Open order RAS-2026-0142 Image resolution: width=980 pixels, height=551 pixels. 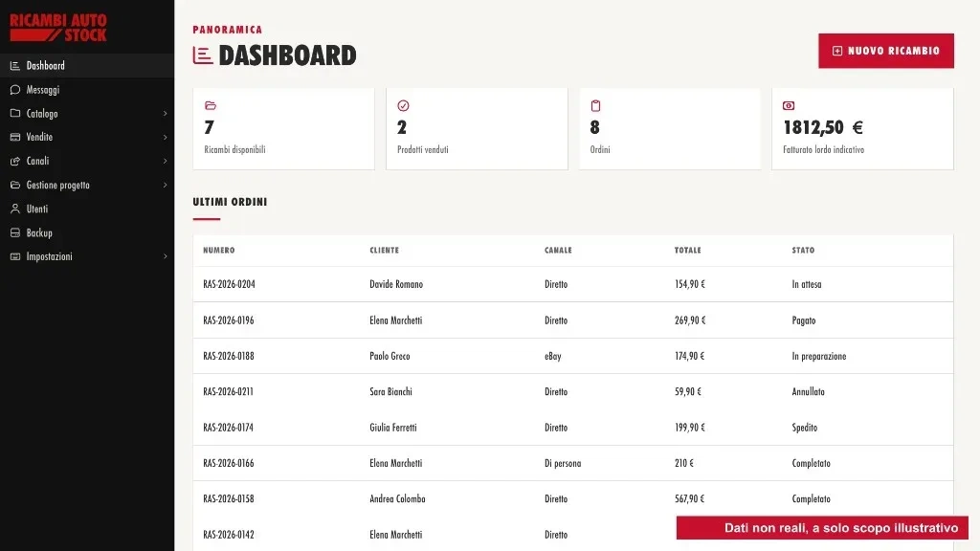(228, 534)
